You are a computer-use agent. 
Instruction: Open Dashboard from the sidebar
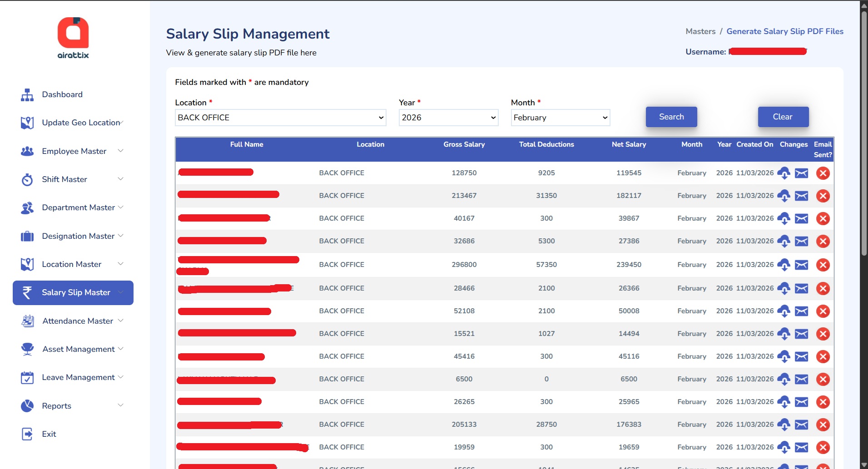click(x=62, y=94)
